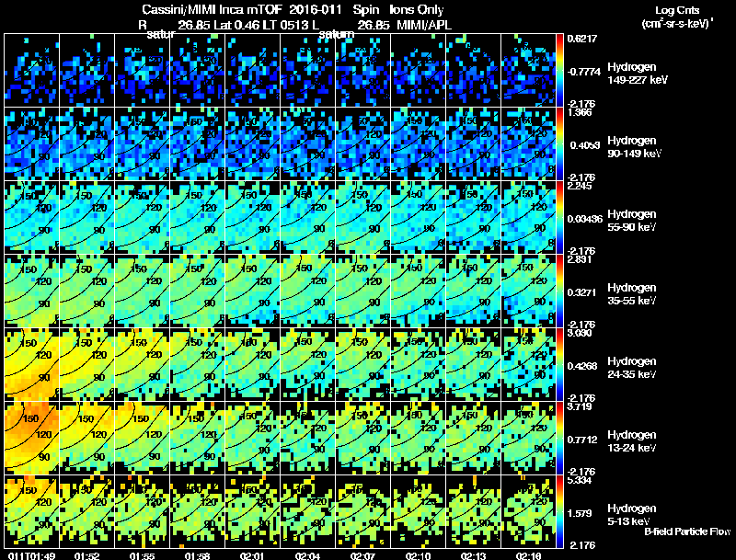Select the color bar beside Hydrogen 55-90 keV
The height and width of the screenshot is (560, 736).
[x=559, y=217]
